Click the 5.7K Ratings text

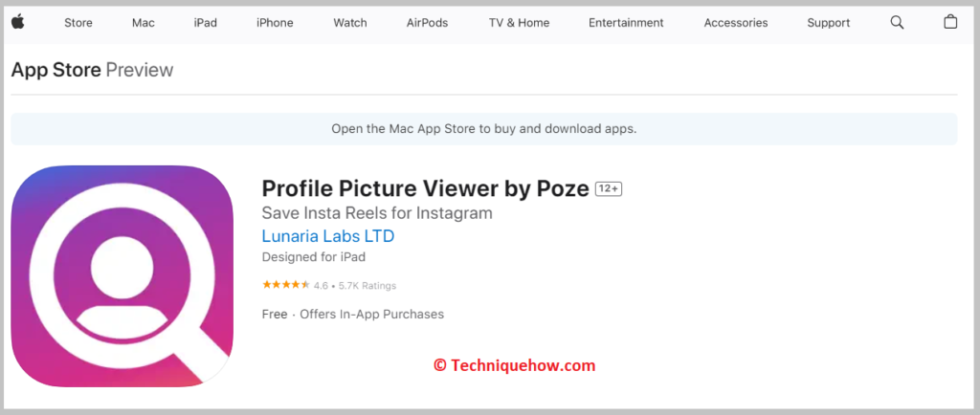367,286
